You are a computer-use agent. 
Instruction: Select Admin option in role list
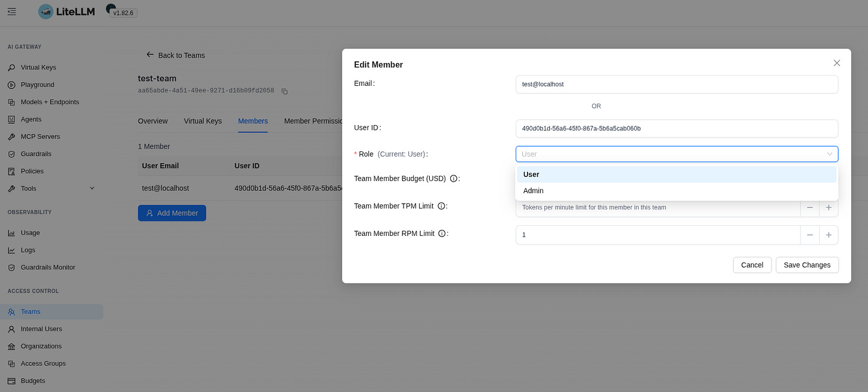(x=677, y=191)
